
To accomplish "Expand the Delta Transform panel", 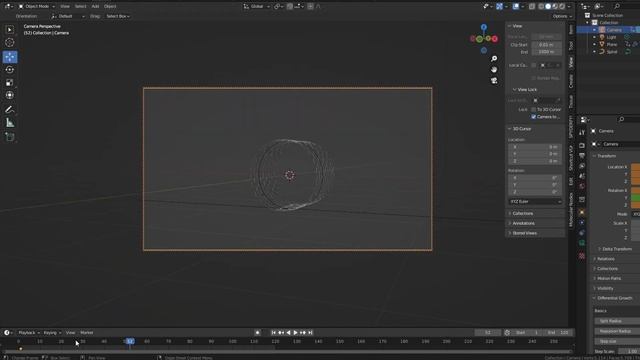I will 616,249.
